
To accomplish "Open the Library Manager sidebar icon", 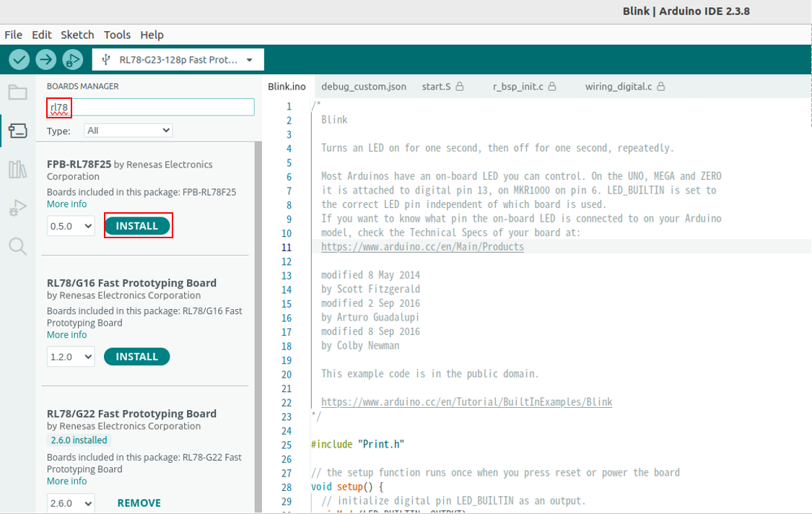I will (x=18, y=170).
